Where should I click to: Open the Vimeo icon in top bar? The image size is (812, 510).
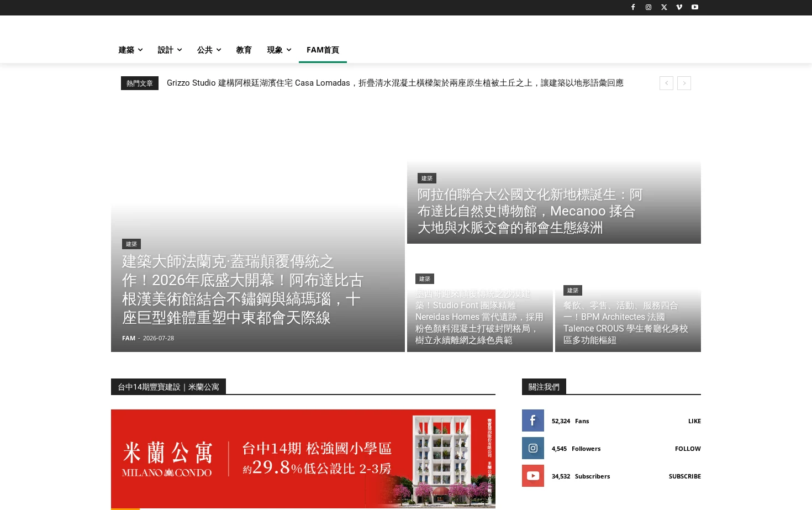pyautogui.click(x=679, y=7)
